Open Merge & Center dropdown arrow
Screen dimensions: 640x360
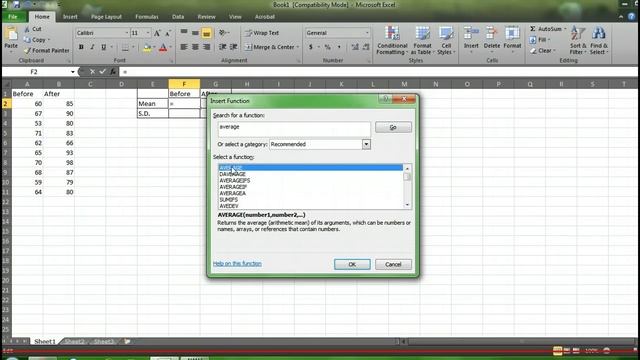click(298, 47)
